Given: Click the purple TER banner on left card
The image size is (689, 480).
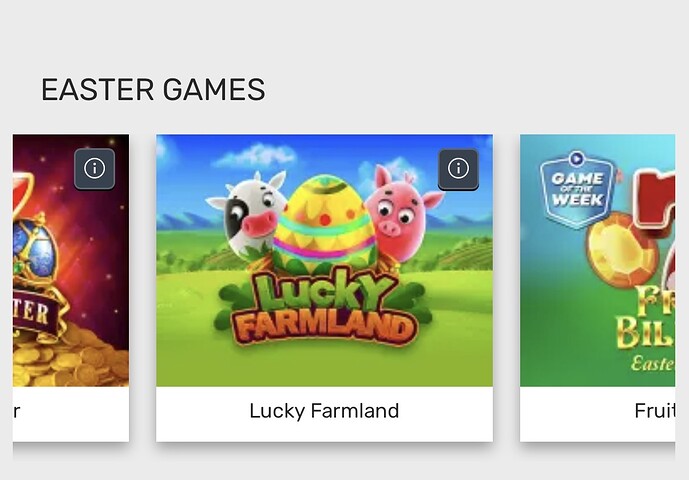Looking at the screenshot, I should point(35,312).
